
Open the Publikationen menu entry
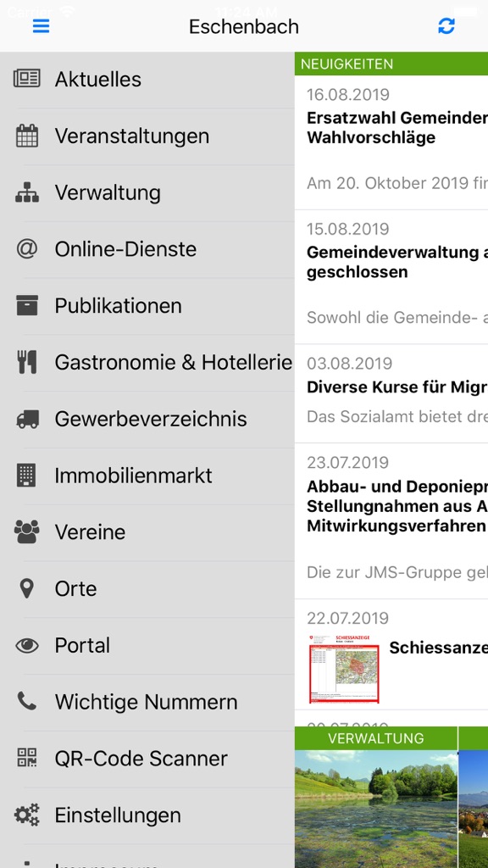[147, 305]
